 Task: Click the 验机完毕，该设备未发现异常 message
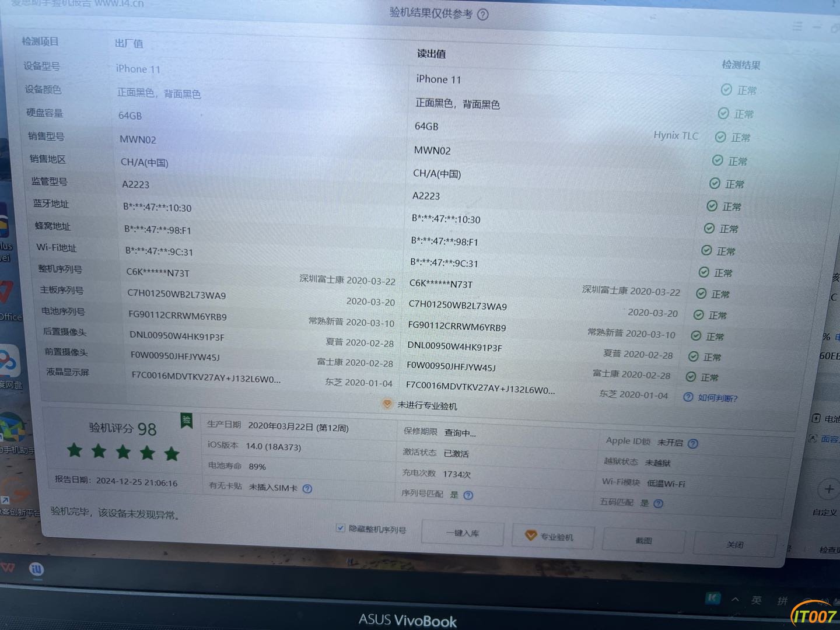pyautogui.click(x=115, y=513)
